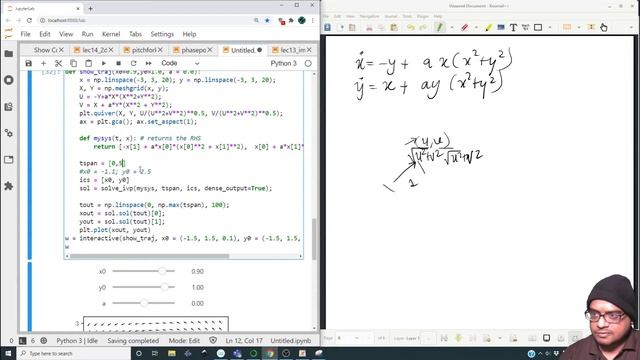Close the phasepo tab
This screenshot has height=360, width=640.
pos(210,50)
